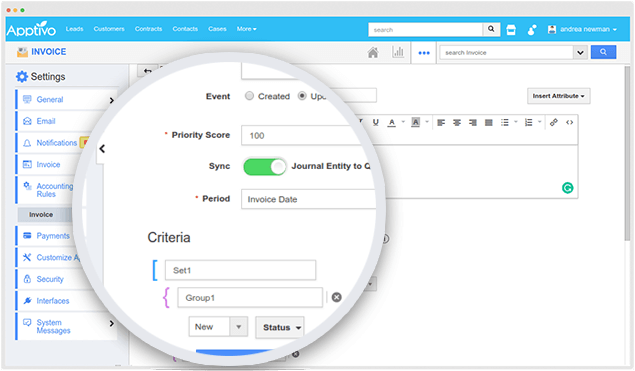
Task: Click the Set1 criteria name field
Action: point(240,270)
